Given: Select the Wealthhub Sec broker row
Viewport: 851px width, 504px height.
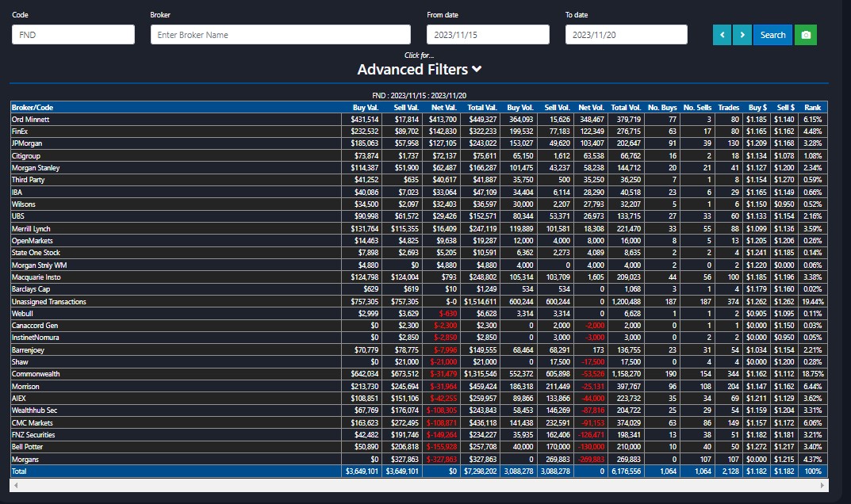Looking at the screenshot, I should (x=419, y=410).
